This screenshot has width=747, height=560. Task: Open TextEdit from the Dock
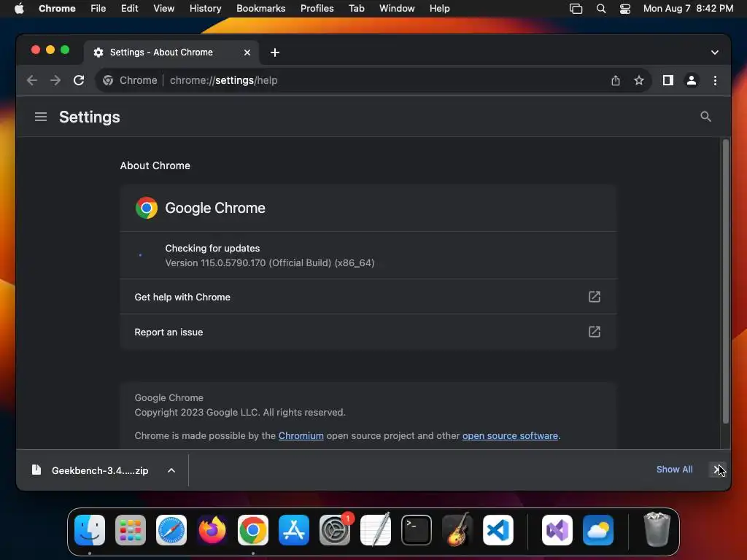(376, 530)
